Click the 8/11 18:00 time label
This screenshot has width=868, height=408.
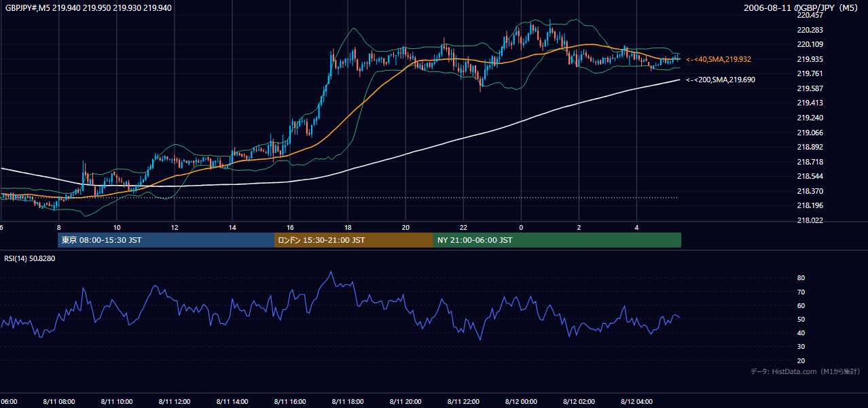348,402
